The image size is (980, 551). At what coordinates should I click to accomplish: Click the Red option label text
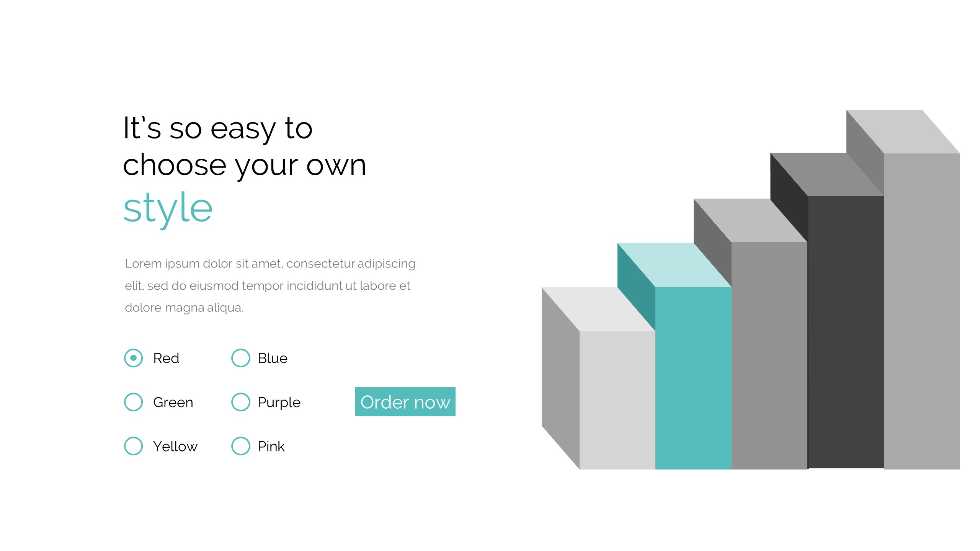pyautogui.click(x=166, y=359)
